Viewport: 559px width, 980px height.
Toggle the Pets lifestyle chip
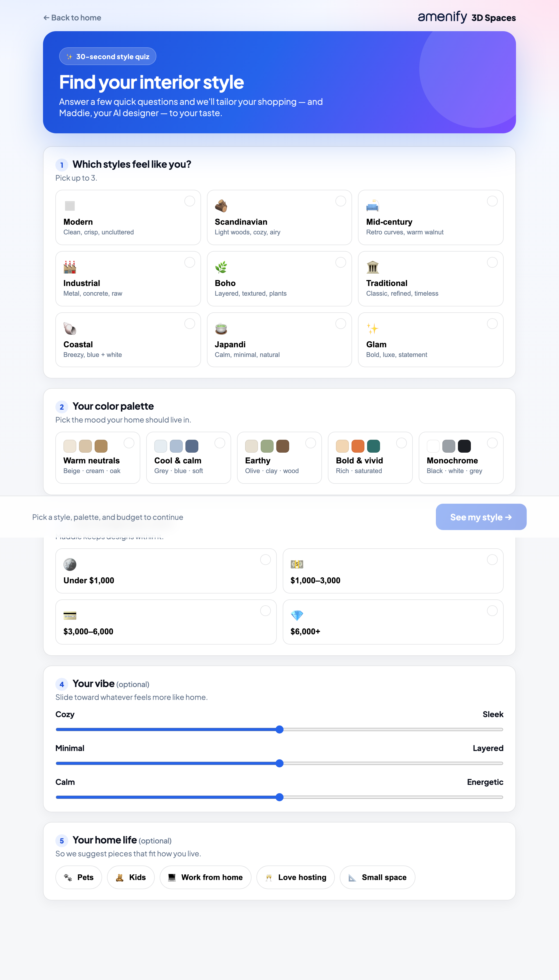pos(79,877)
